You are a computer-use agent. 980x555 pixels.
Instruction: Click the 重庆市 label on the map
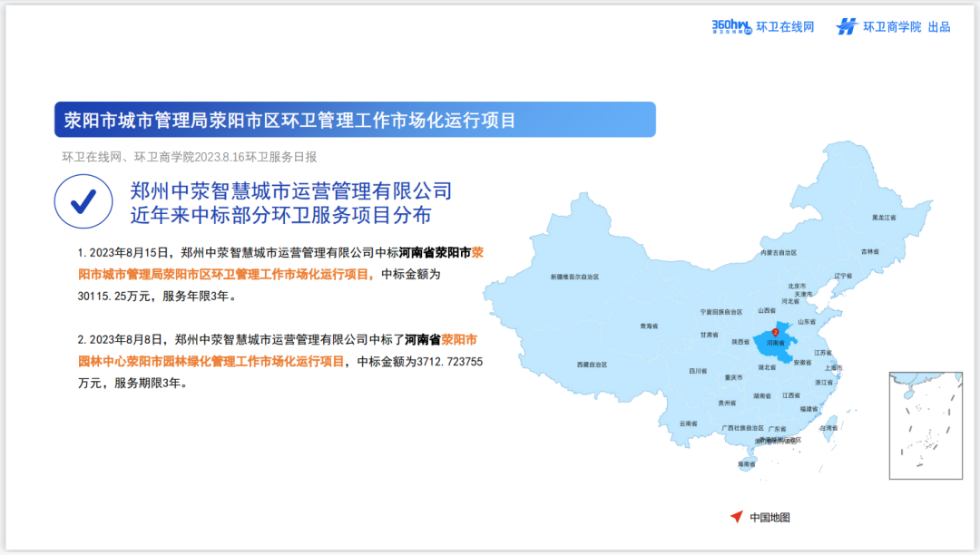pos(733,377)
